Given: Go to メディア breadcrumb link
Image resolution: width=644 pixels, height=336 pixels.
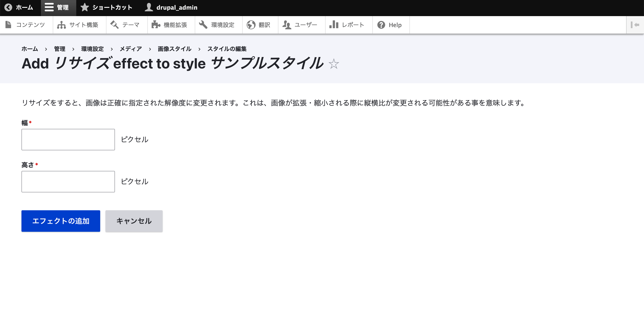Looking at the screenshot, I should [x=131, y=49].
